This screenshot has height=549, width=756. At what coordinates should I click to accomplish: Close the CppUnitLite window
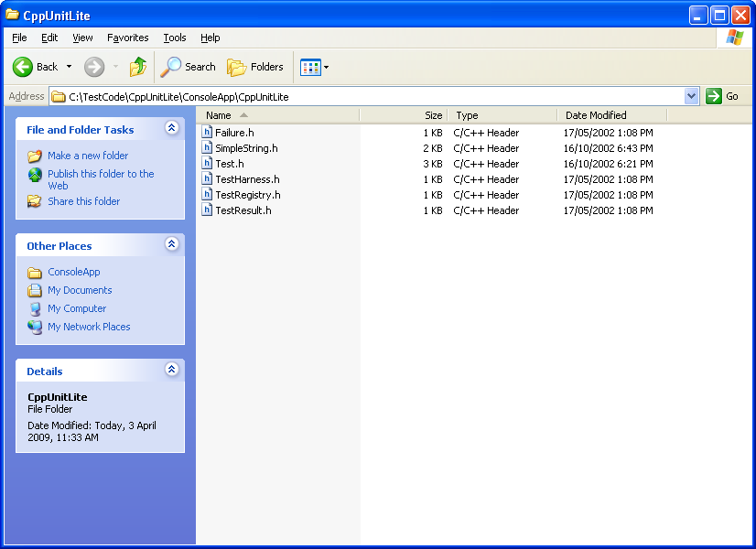click(740, 16)
